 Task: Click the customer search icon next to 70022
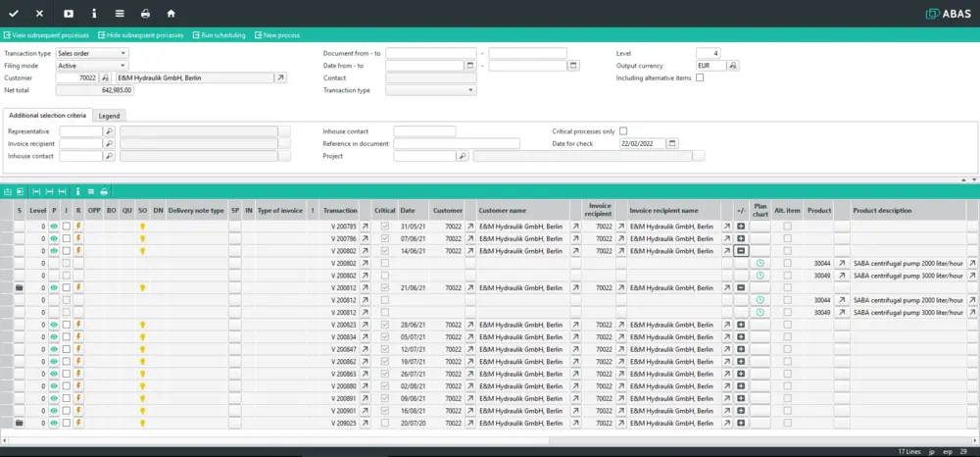[x=105, y=78]
